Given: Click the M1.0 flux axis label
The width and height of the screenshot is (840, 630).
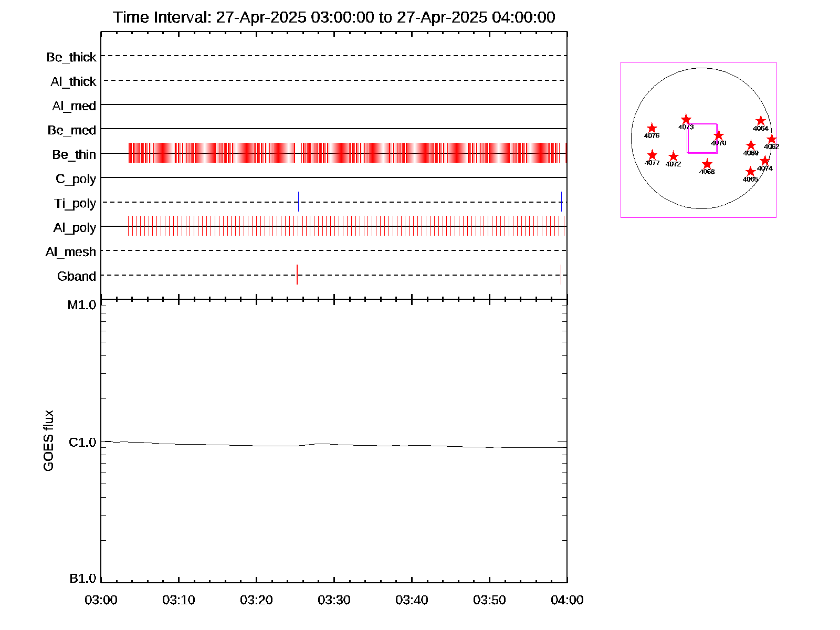Looking at the screenshot, I should coord(82,305).
